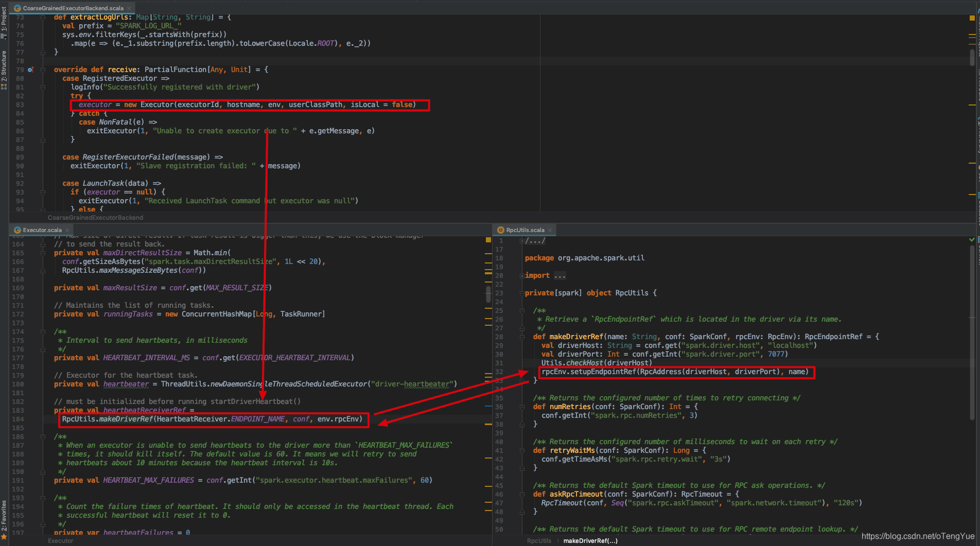The width and height of the screenshot is (980, 546).
Task: Click line number 83 in the top editor gutter
Action: coord(20,105)
